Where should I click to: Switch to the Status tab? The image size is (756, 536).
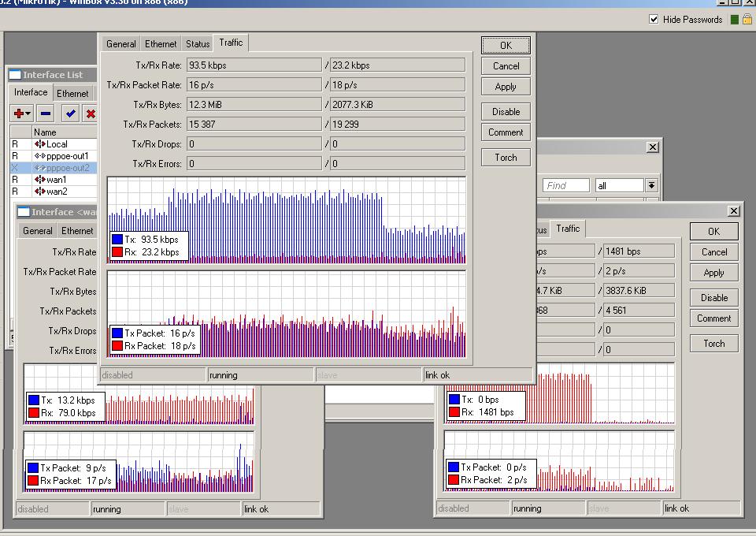[x=198, y=44]
